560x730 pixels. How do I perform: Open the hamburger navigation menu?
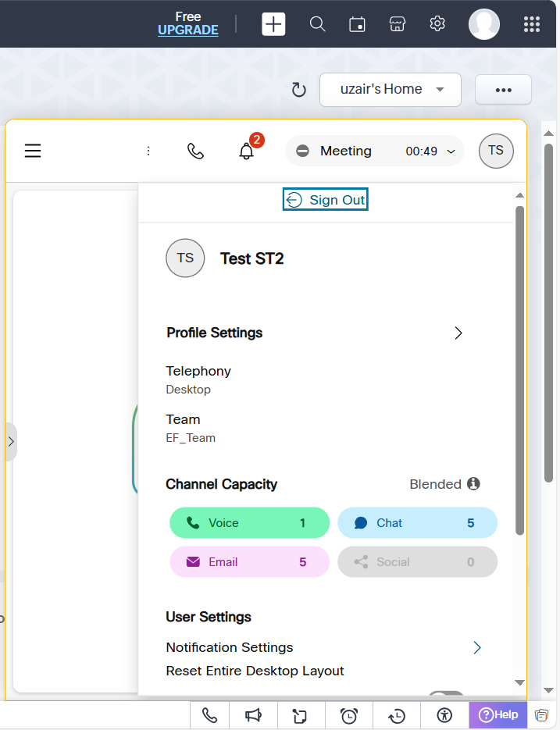tap(33, 151)
